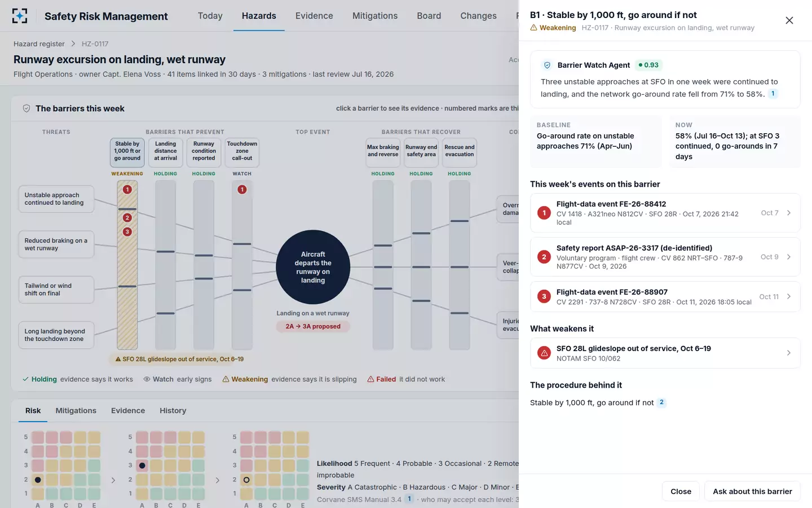Open the Board tab in top navigation
This screenshot has width=812, height=508.
point(429,16)
